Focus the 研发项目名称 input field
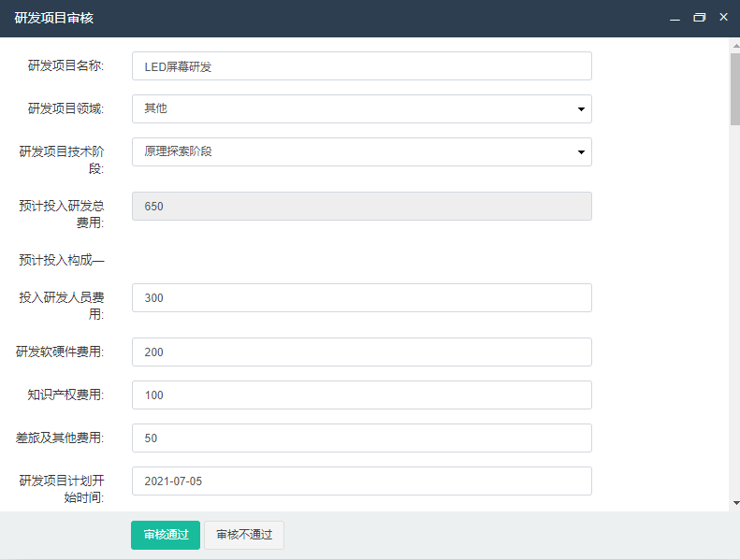Screen dimensions: 740x560 pyautogui.click(x=361, y=66)
